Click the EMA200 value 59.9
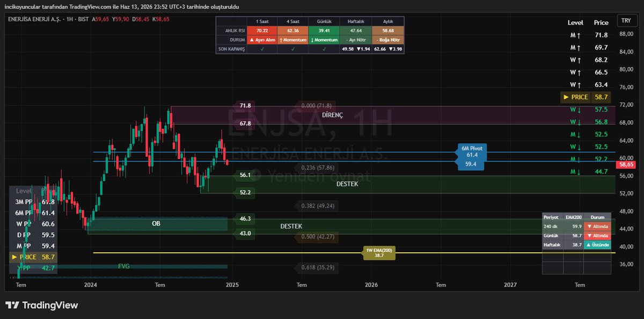 [574, 227]
